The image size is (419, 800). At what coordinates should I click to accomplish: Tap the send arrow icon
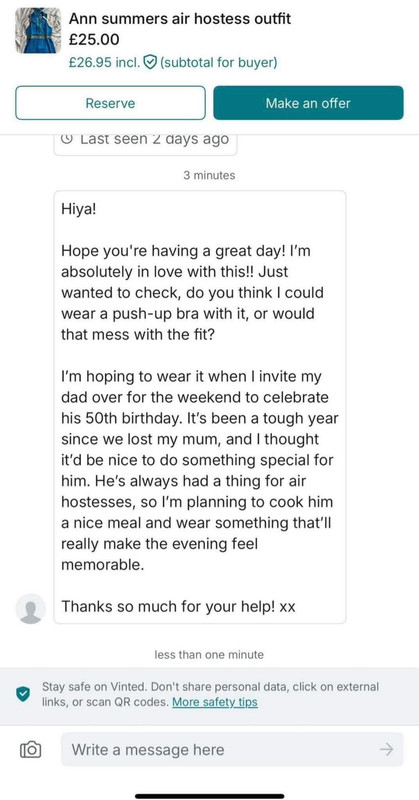(386, 749)
